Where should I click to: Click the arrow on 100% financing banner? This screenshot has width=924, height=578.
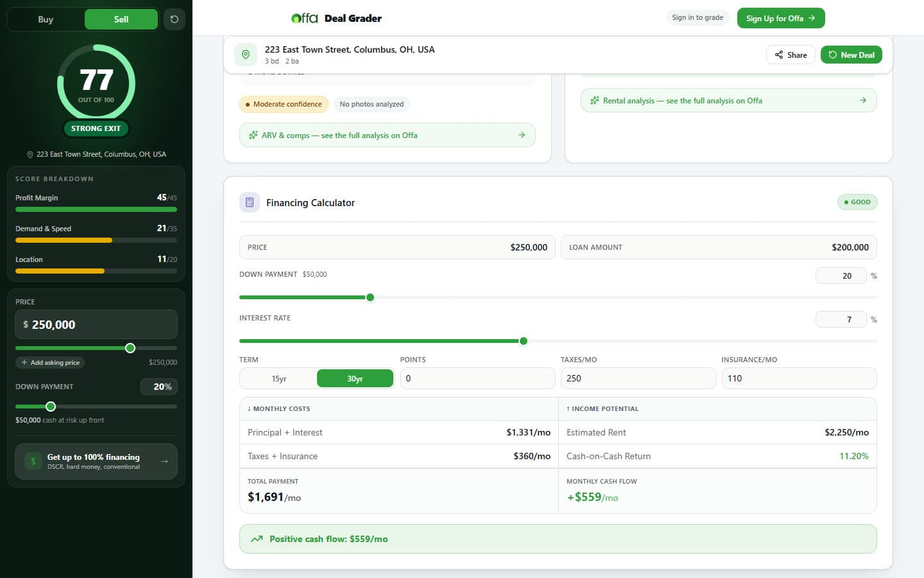(x=164, y=461)
